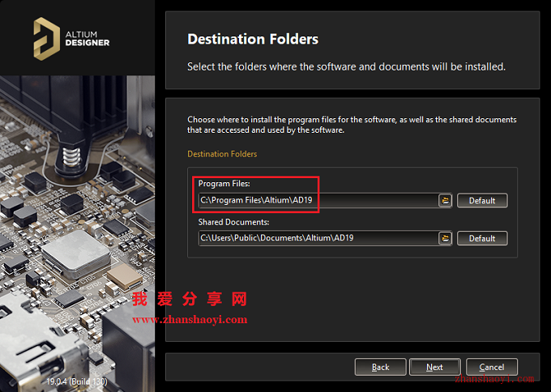Proceed with the Next button
Viewport: 551px width, 392px height.
click(x=435, y=367)
